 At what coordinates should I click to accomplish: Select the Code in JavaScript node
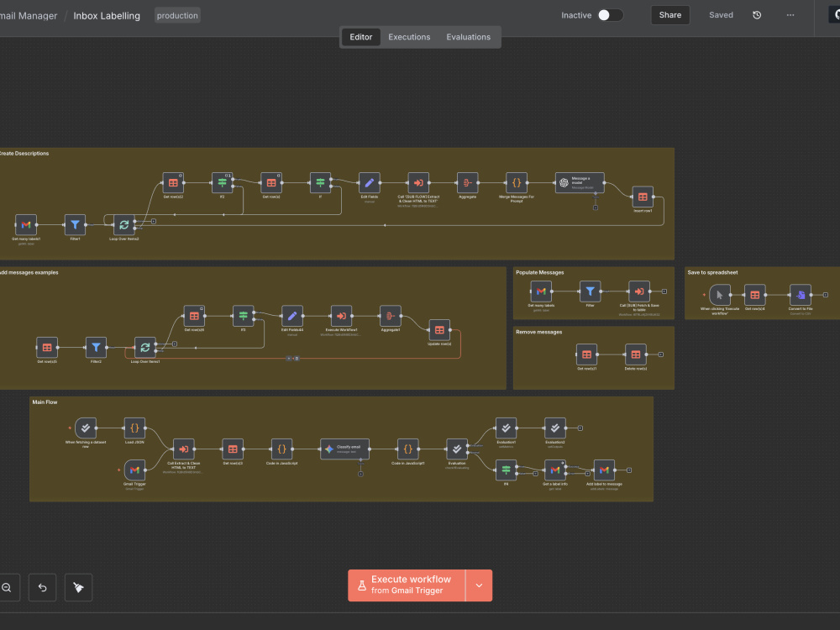click(281, 449)
